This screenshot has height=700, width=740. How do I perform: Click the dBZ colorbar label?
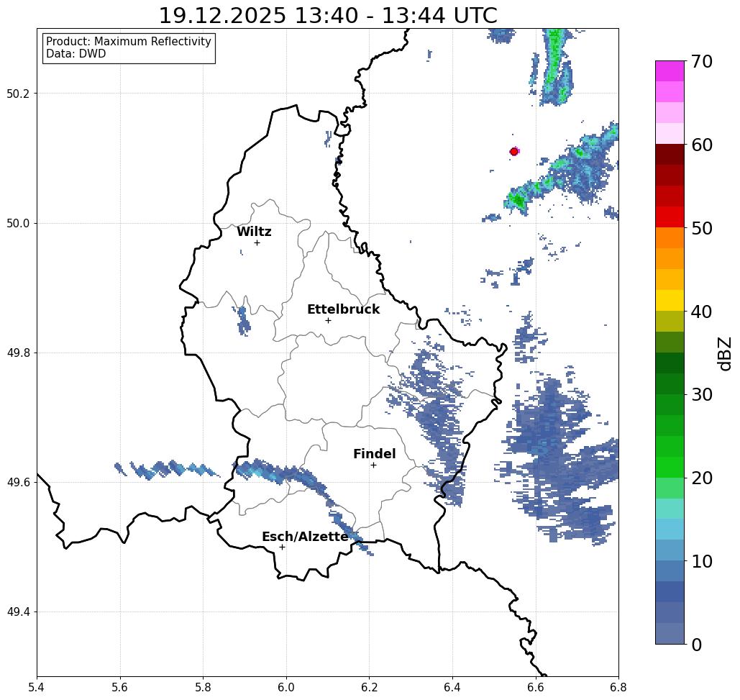724,353
